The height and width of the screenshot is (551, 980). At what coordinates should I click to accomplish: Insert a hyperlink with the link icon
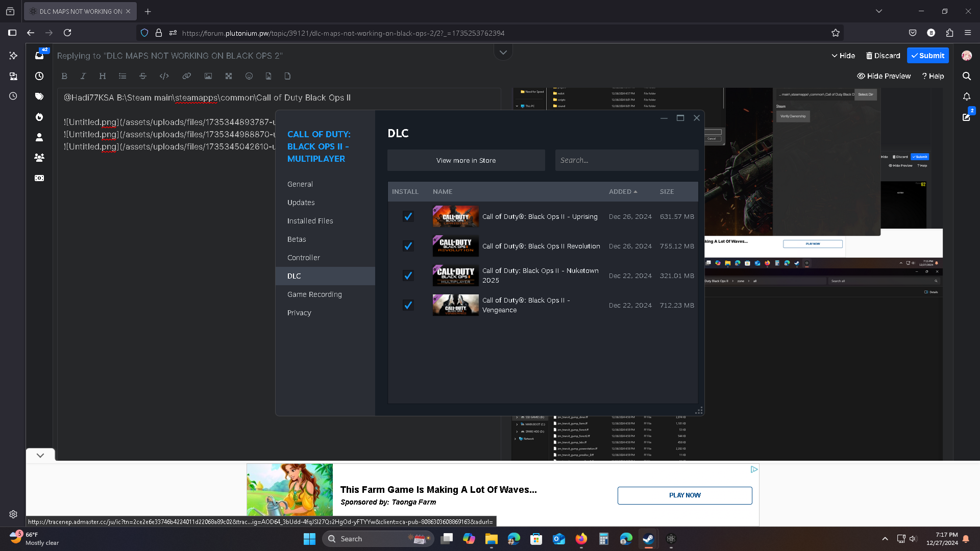(x=186, y=76)
